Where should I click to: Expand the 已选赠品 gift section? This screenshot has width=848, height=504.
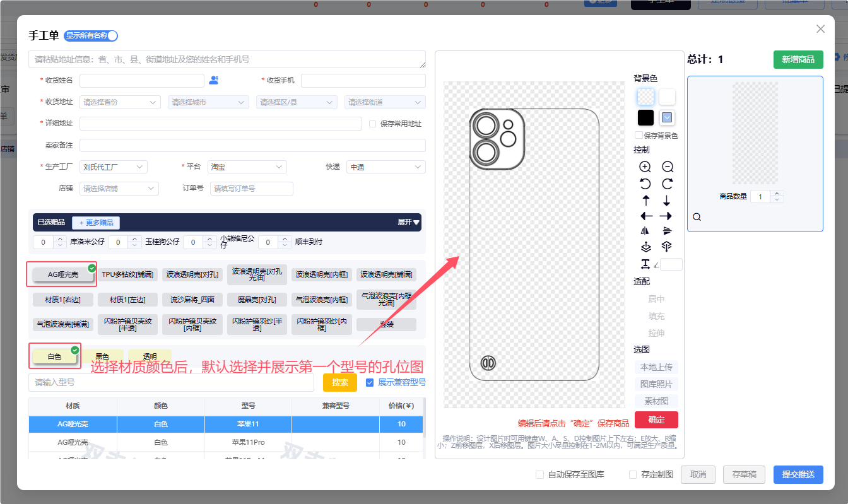coord(408,222)
